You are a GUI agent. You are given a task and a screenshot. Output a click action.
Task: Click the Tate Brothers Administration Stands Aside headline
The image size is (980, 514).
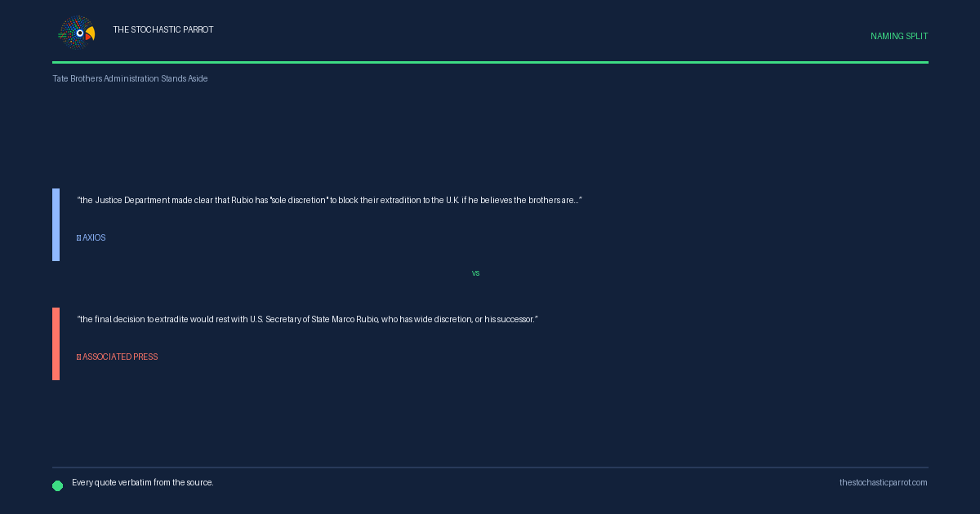[130, 78]
